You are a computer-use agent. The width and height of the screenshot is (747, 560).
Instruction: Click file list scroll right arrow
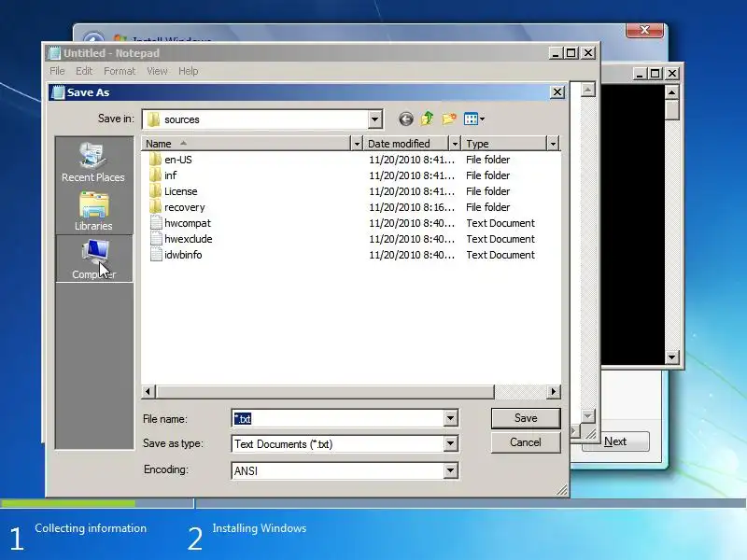pos(553,391)
